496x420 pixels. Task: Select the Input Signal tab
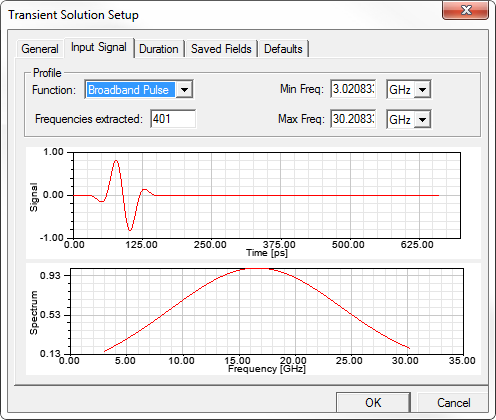99,47
